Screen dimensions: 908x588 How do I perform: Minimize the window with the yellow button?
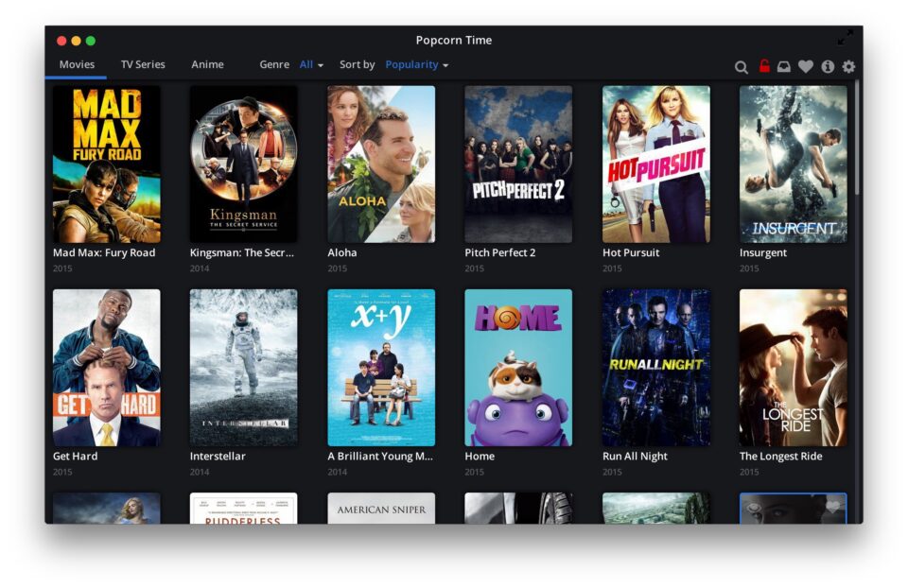[x=76, y=41]
